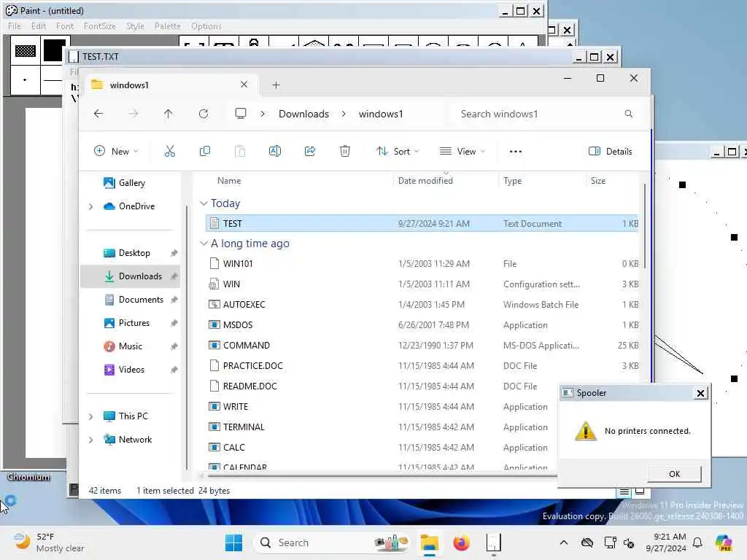Click windows1 in the address breadcrumb
Screen dimensions: 747x560
tap(381, 114)
